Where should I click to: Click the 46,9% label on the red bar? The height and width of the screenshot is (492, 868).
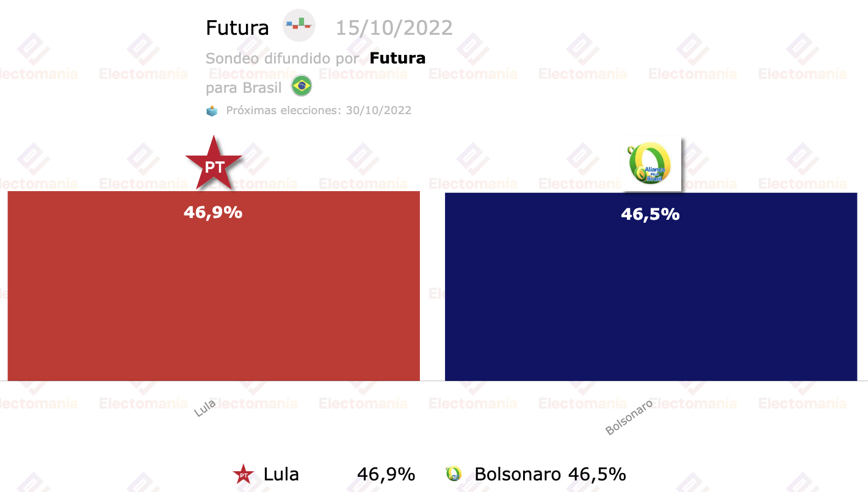point(213,212)
